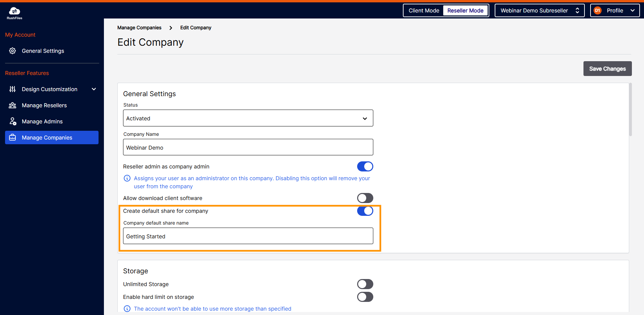The height and width of the screenshot is (315, 644).
Task: Click the General Settings gear icon
Action: [x=12, y=51]
